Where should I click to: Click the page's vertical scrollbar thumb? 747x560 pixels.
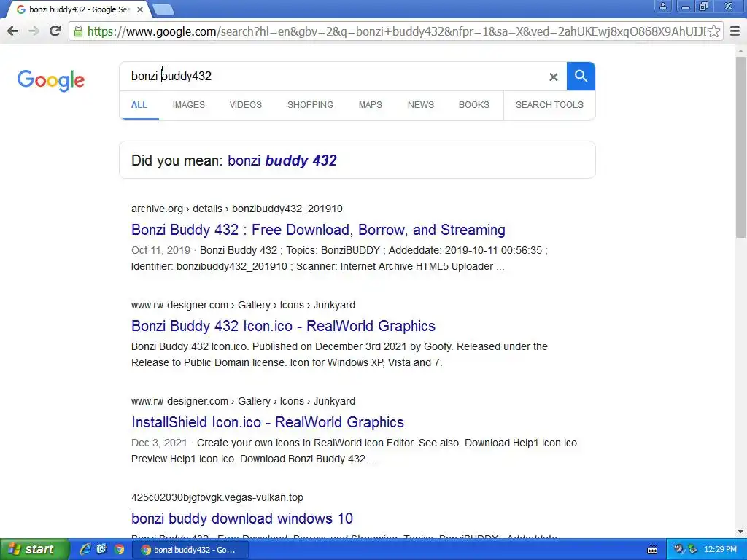click(740, 147)
